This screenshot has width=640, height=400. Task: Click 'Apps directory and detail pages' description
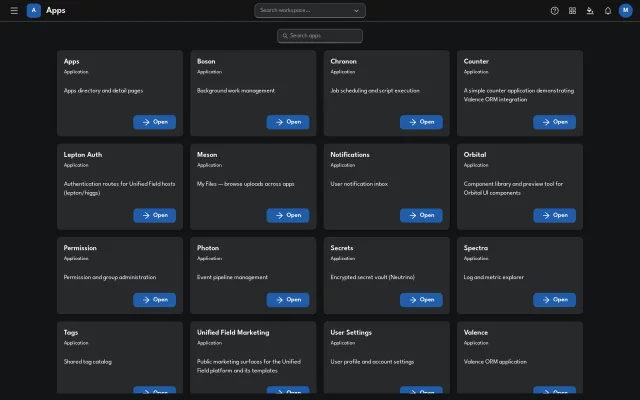coord(103,91)
